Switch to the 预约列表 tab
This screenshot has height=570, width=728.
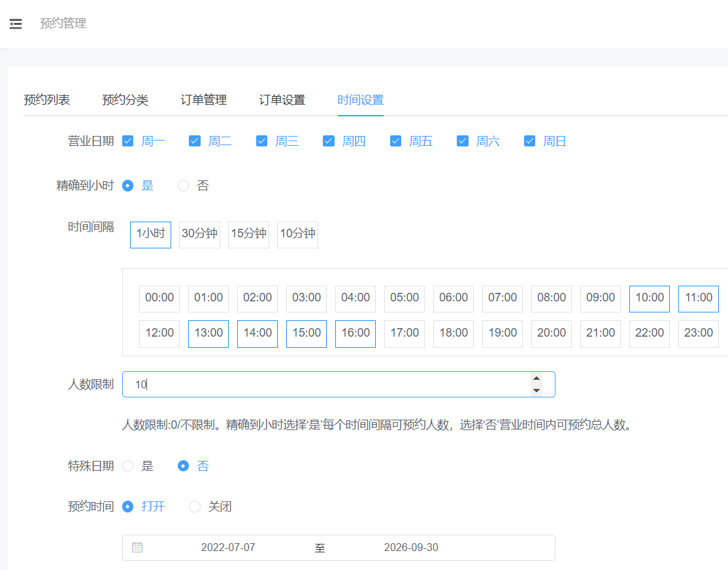(x=47, y=100)
